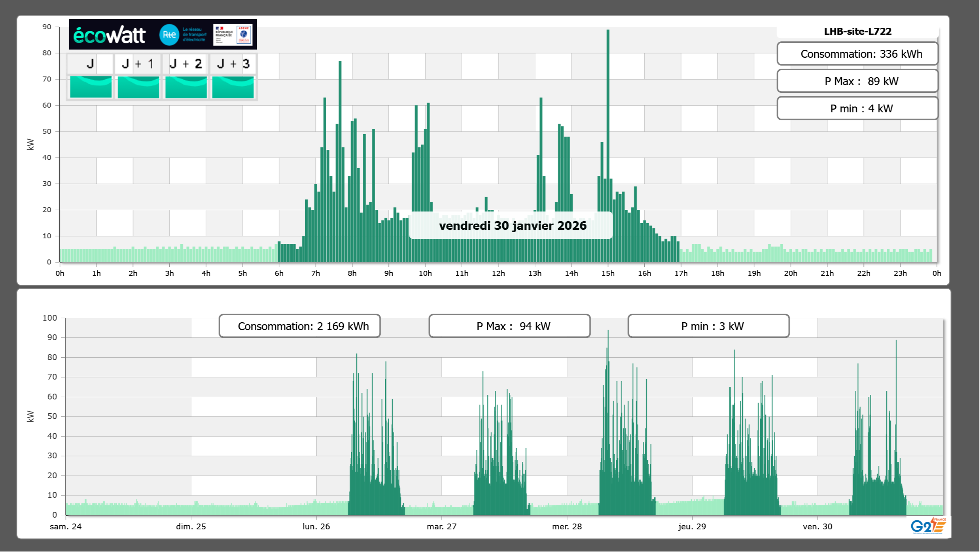Screen dimensions: 980x552
Task: Select the green signal under J + 1
Action: pos(139,87)
